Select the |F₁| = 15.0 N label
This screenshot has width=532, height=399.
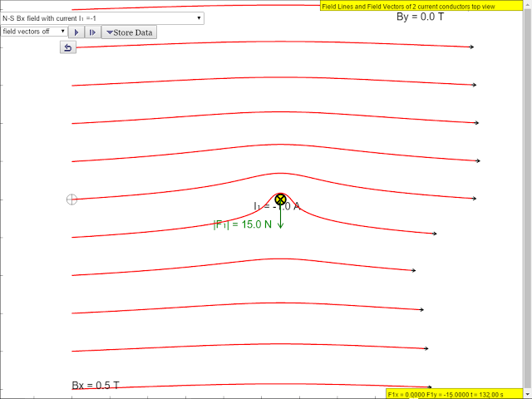pos(242,224)
